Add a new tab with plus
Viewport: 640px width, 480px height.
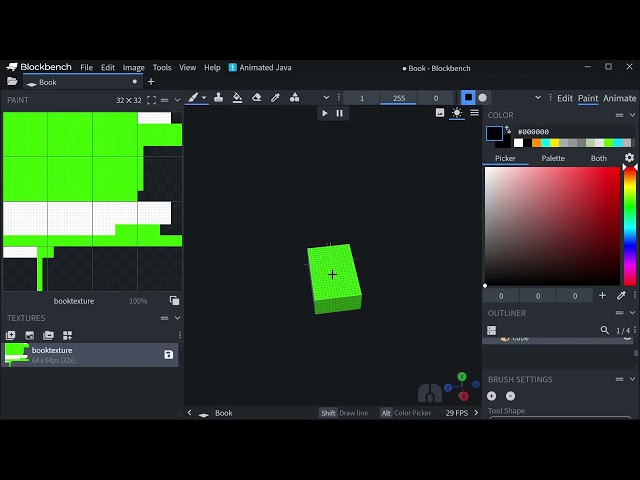point(151,82)
